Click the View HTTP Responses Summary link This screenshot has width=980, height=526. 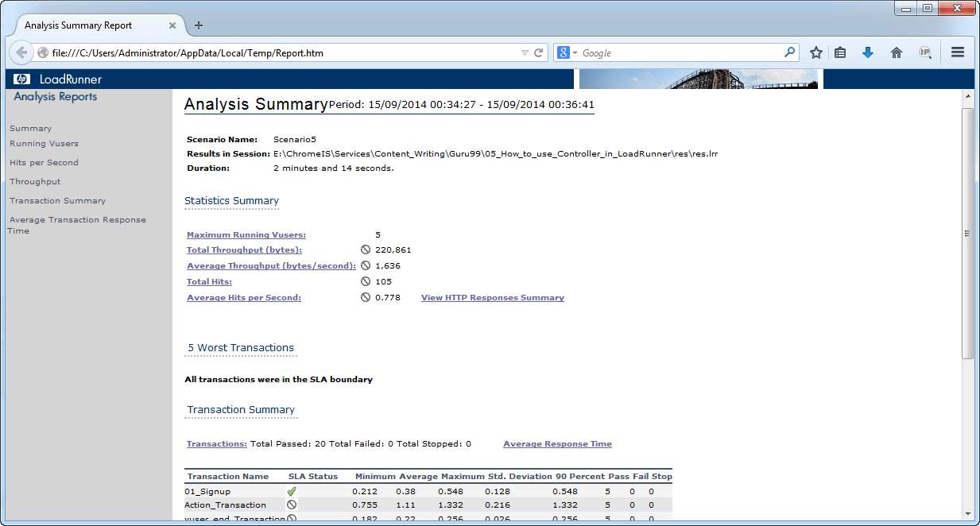pos(492,298)
